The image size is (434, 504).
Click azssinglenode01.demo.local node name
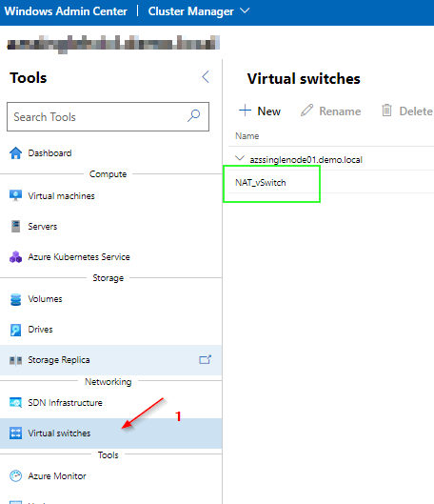(306, 160)
